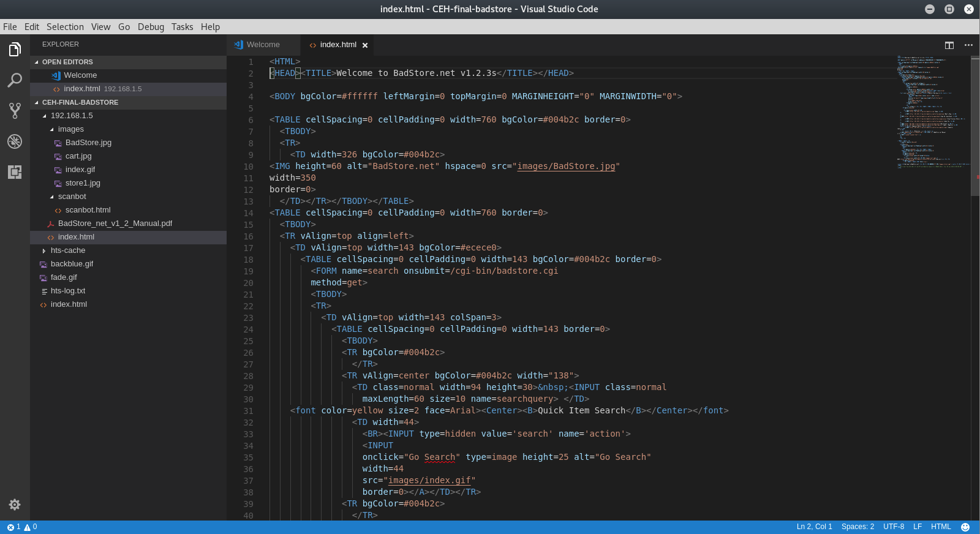Click the index.gif file icon
This screenshot has height=534, width=980.
point(58,170)
